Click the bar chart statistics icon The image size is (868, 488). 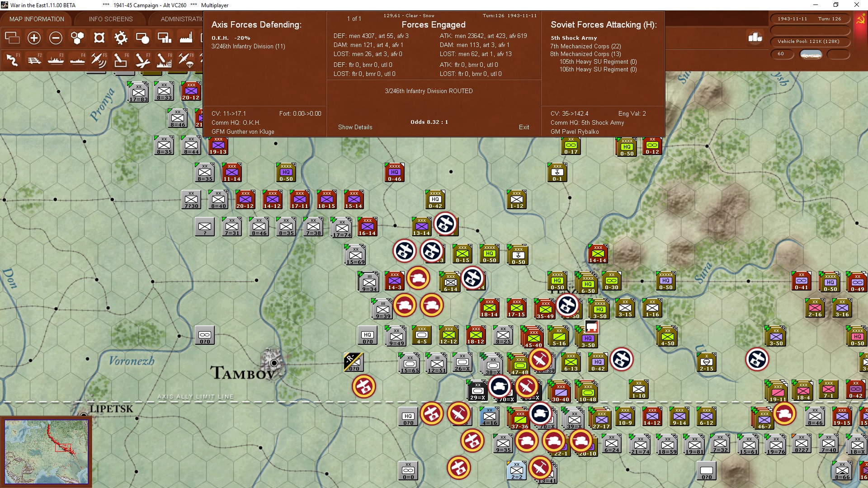[x=755, y=38]
